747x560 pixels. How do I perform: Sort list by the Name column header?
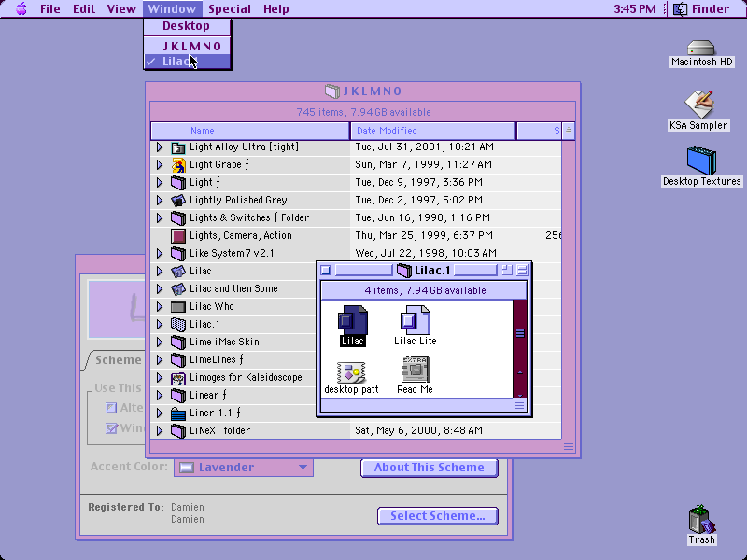tap(250, 131)
